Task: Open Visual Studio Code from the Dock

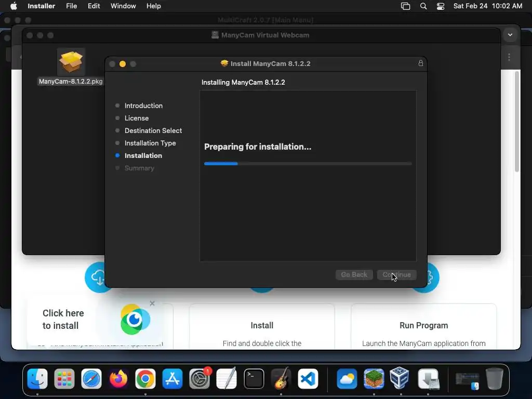Action: (x=308, y=379)
